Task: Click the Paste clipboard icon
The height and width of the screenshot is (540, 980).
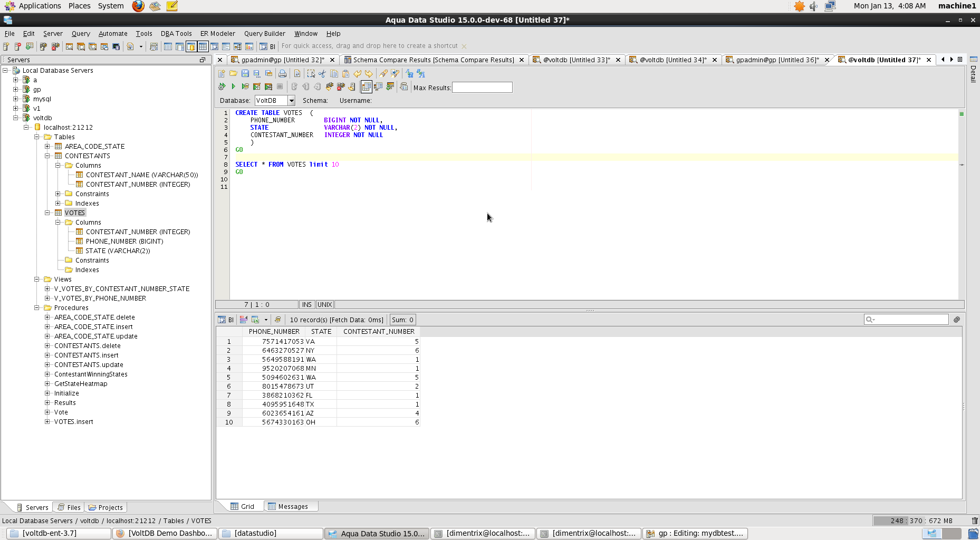Action: (x=346, y=74)
